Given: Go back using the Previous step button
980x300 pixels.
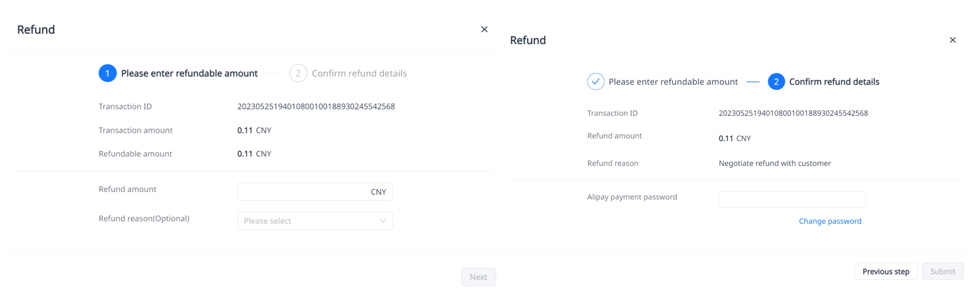Looking at the screenshot, I should click(x=886, y=272).
